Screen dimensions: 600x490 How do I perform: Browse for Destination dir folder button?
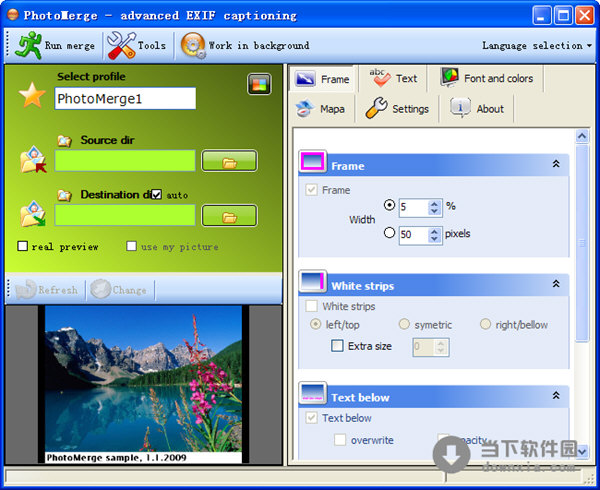click(x=229, y=215)
